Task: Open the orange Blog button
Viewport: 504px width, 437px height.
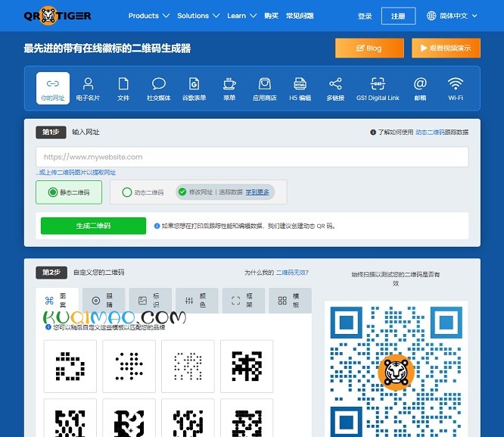Action: pos(369,48)
